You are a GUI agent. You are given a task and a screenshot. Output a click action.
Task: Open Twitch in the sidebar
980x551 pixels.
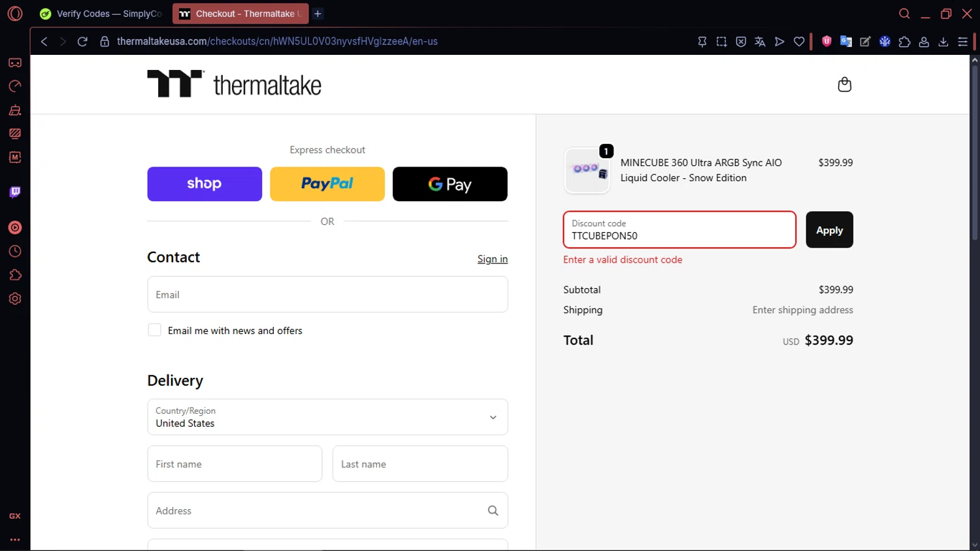(15, 192)
